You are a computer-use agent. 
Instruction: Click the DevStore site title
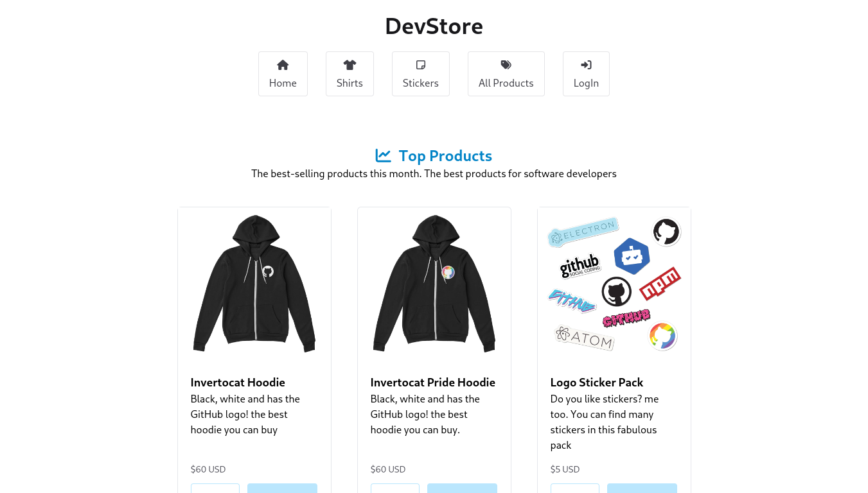point(434,26)
